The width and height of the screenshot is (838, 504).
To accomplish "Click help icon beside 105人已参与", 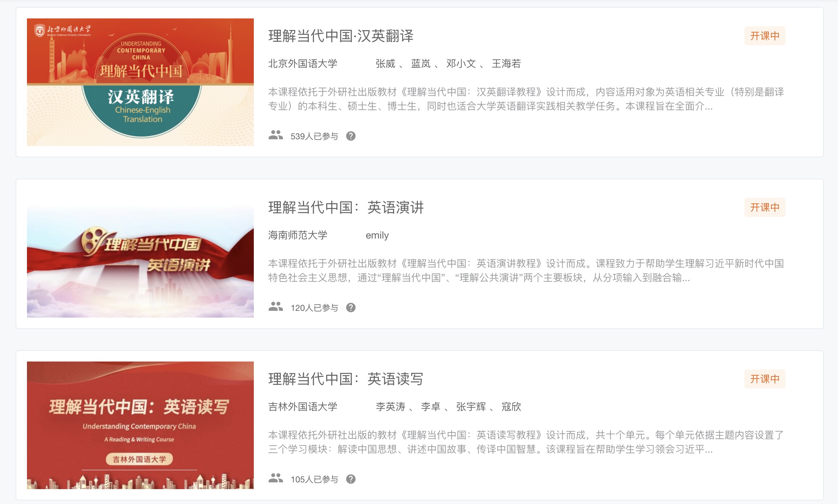I will (x=351, y=479).
